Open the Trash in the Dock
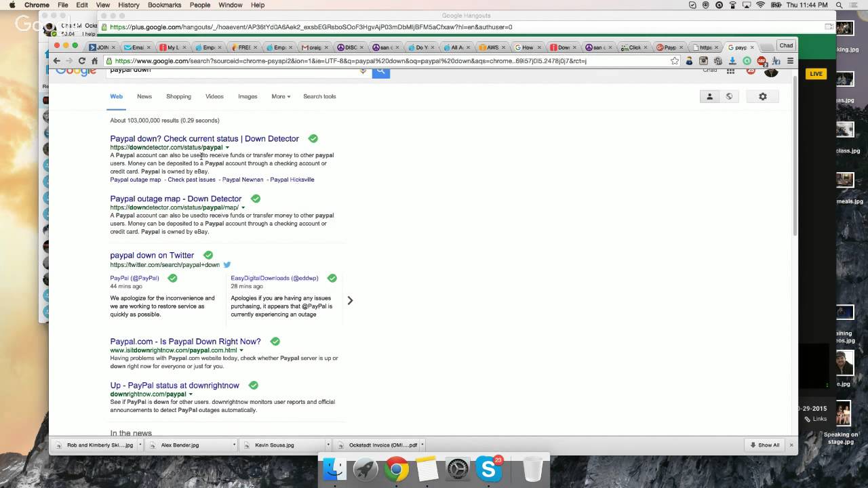 click(x=533, y=469)
